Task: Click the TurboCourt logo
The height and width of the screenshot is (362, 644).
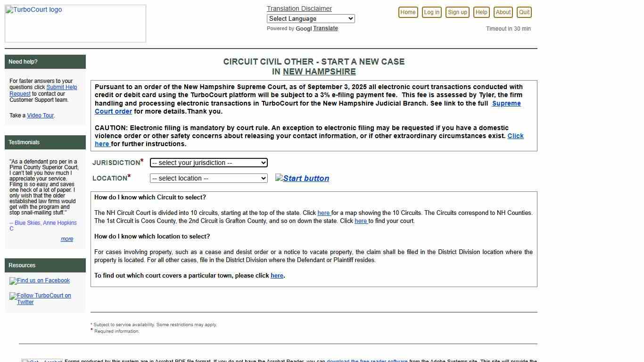Action: pos(33,9)
